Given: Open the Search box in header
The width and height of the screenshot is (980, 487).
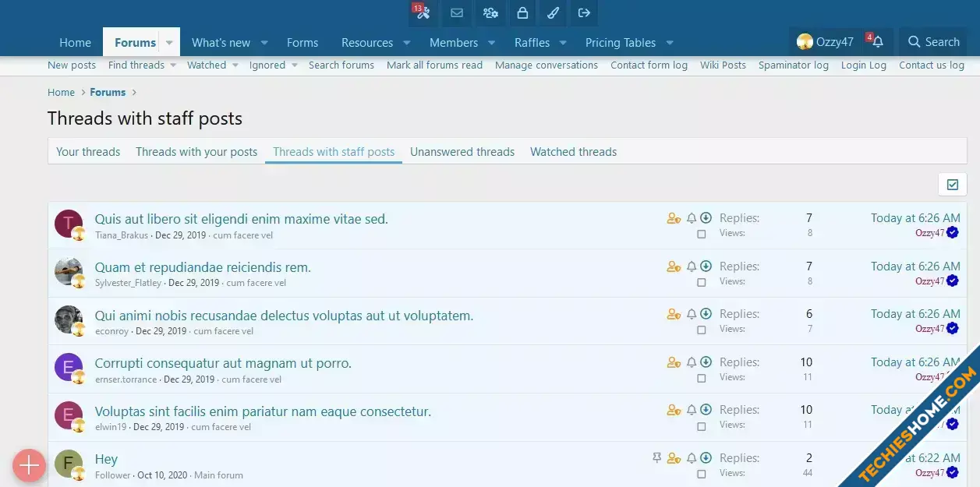Looking at the screenshot, I should [933, 42].
